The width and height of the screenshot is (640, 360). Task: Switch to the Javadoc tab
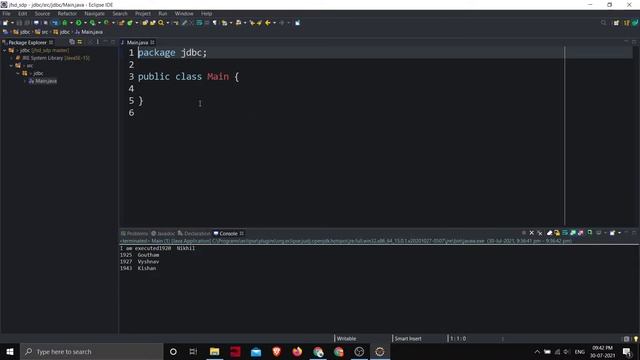click(163, 233)
